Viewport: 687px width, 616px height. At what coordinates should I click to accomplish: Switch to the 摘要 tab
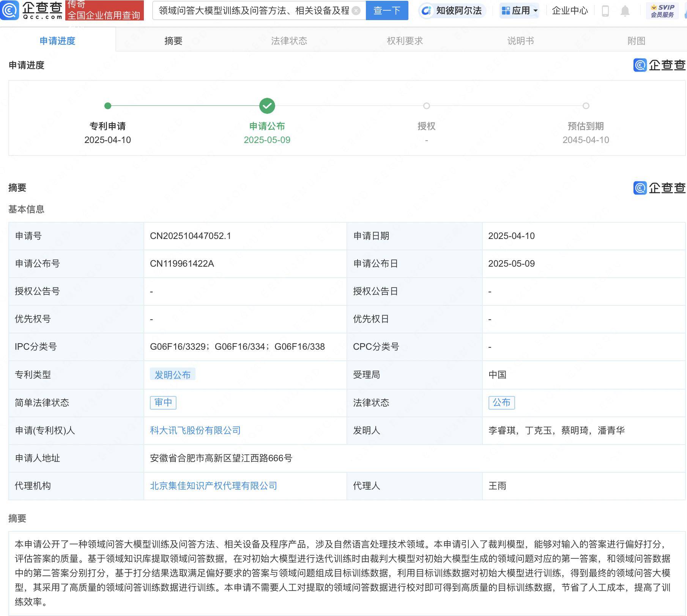(174, 41)
